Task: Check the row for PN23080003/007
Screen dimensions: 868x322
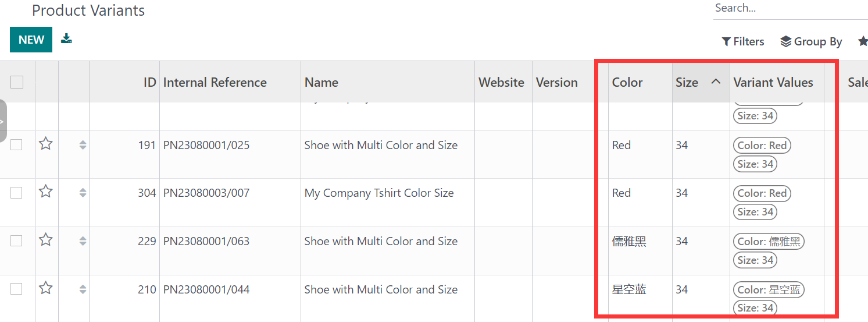Action: tap(16, 193)
